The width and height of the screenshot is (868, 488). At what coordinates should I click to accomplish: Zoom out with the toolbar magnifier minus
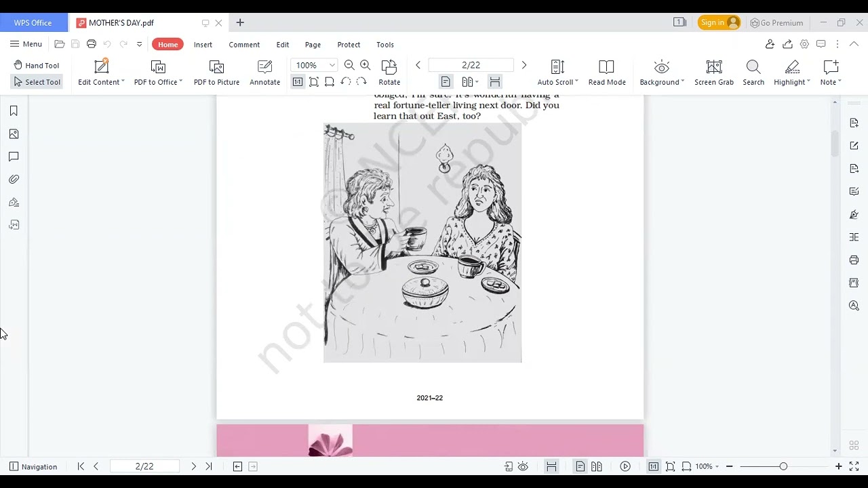[349, 65]
